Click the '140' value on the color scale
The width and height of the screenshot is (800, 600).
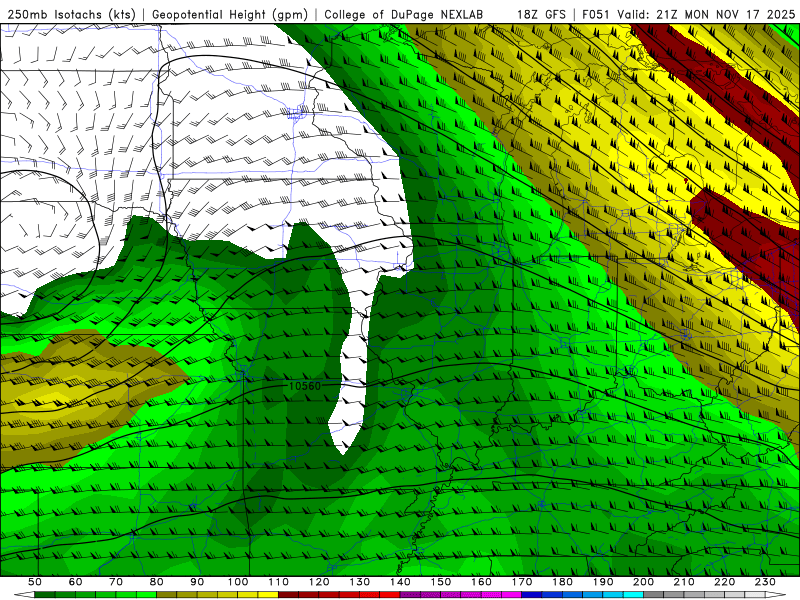[400, 582]
